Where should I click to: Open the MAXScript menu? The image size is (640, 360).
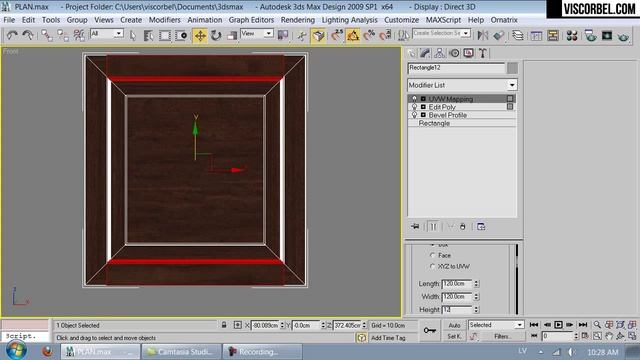point(443,20)
